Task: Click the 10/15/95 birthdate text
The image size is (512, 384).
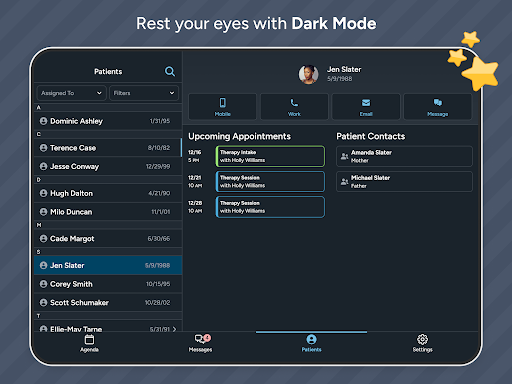Action: click(x=158, y=284)
